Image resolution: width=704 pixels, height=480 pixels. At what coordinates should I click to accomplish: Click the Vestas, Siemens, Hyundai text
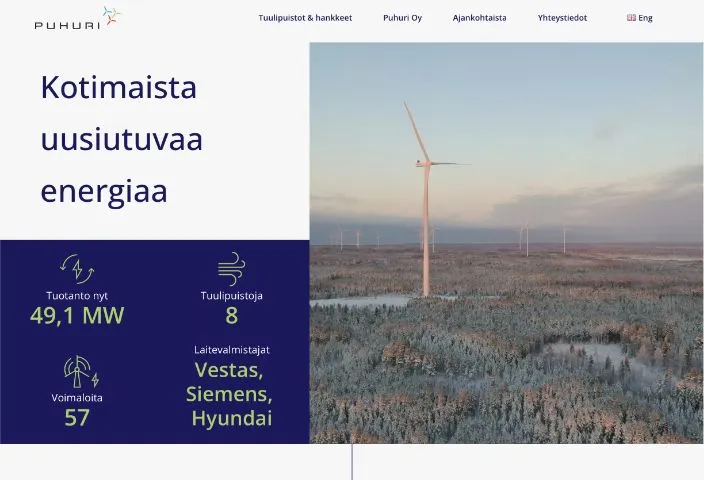click(x=229, y=394)
